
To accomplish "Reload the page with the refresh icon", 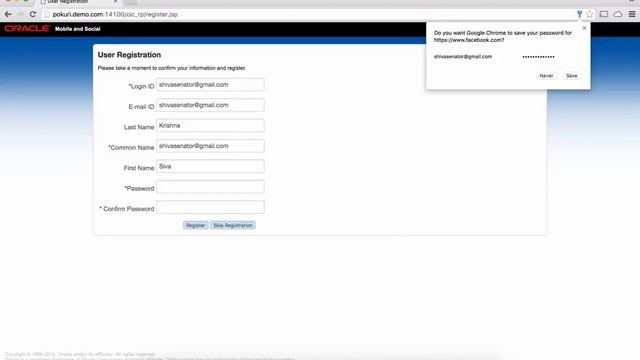I will 33,14.
